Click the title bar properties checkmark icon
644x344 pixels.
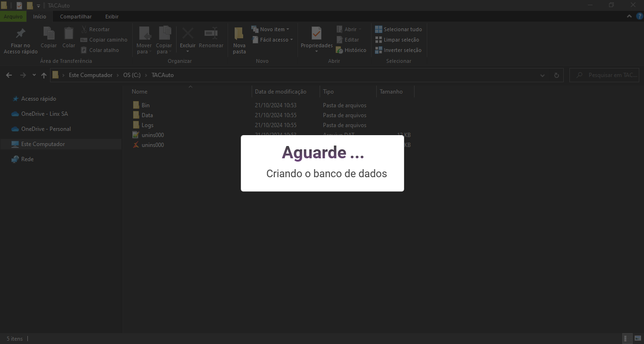(x=19, y=6)
